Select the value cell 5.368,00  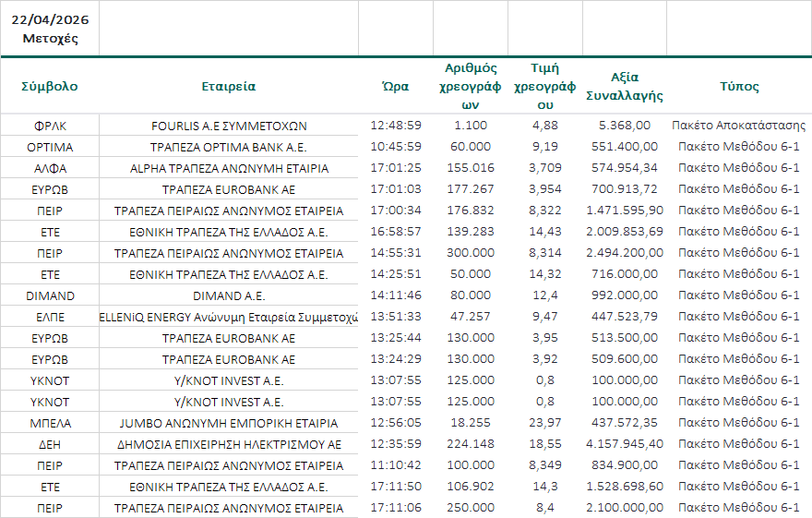tap(625, 126)
